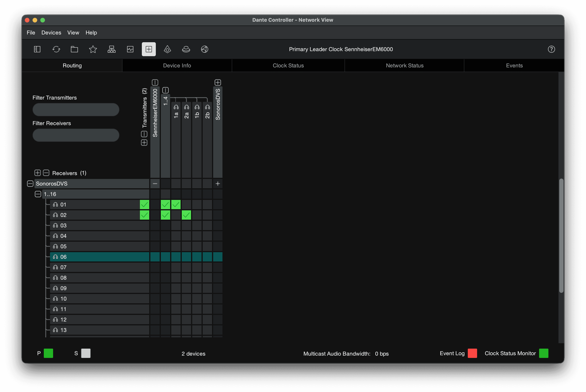
Task: Collapse the SennheiserEM6000 transmitter column
Action: coord(155,83)
